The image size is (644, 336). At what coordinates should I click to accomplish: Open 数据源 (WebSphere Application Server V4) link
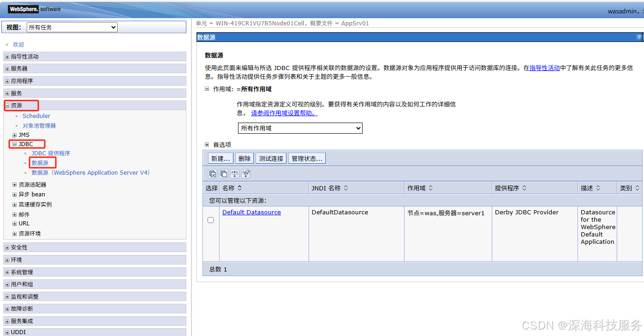pos(90,173)
